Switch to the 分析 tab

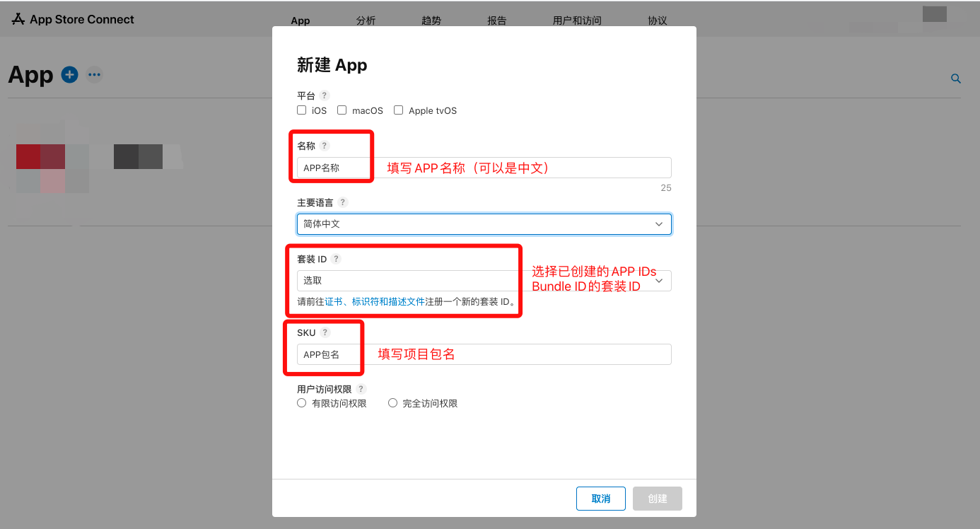366,21
